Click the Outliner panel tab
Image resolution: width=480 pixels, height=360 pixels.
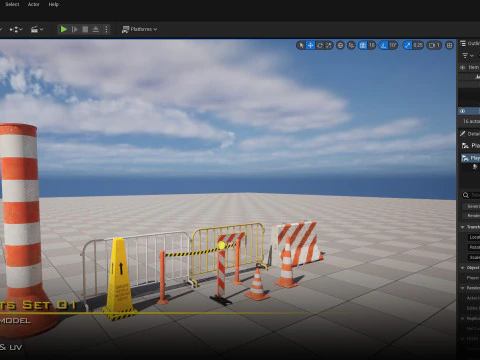click(470, 44)
